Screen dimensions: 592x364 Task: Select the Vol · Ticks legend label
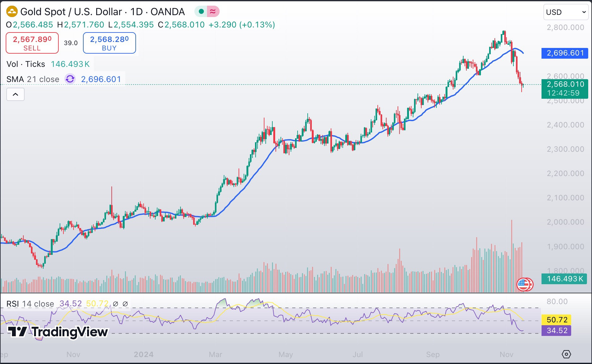pyautogui.click(x=26, y=64)
